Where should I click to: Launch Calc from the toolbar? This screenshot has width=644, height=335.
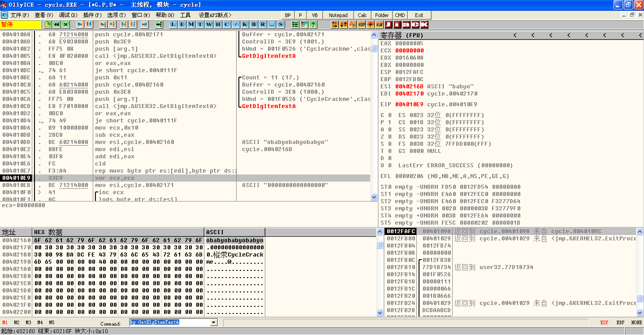(x=363, y=15)
